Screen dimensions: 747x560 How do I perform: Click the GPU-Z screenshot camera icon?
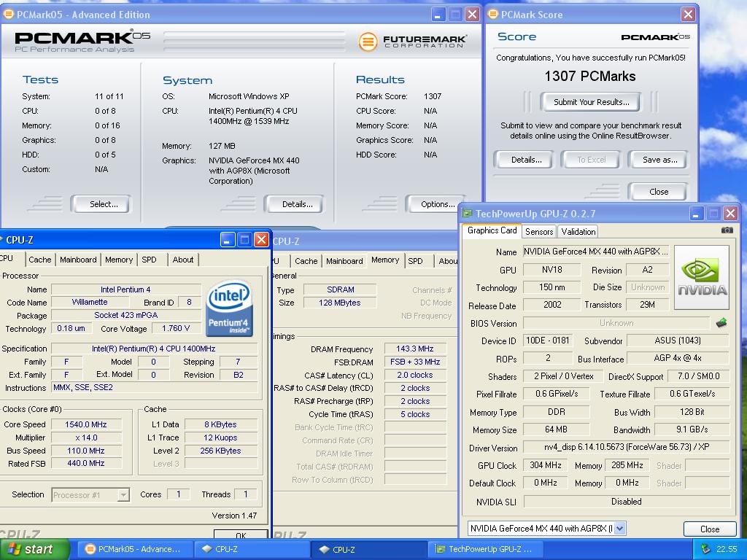(727, 230)
